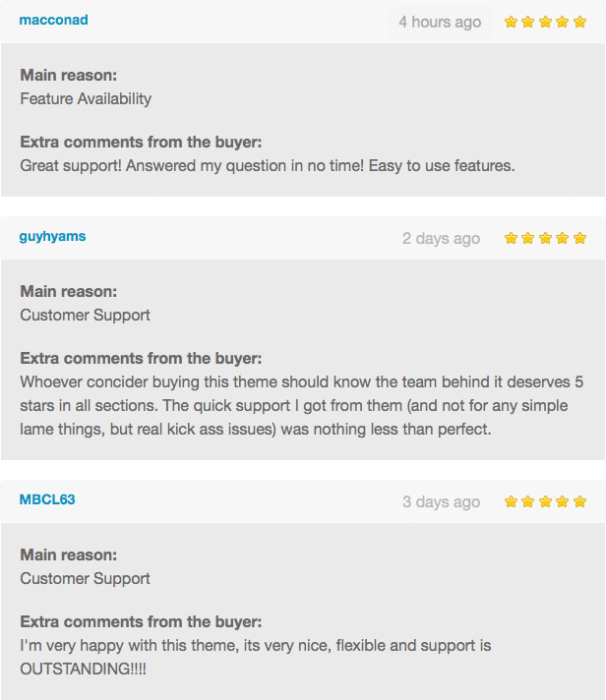Click first star of macconad's rating
This screenshot has width=606, height=700.
pos(511,22)
